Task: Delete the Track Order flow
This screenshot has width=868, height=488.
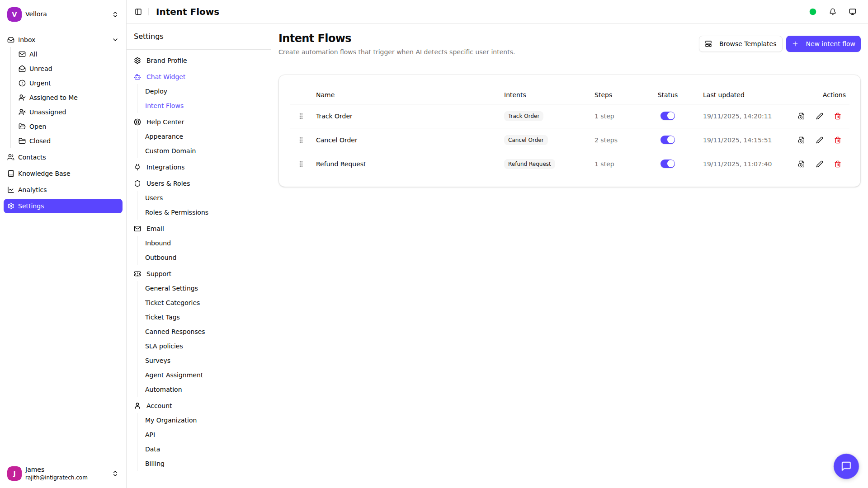Action: [x=838, y=116]
